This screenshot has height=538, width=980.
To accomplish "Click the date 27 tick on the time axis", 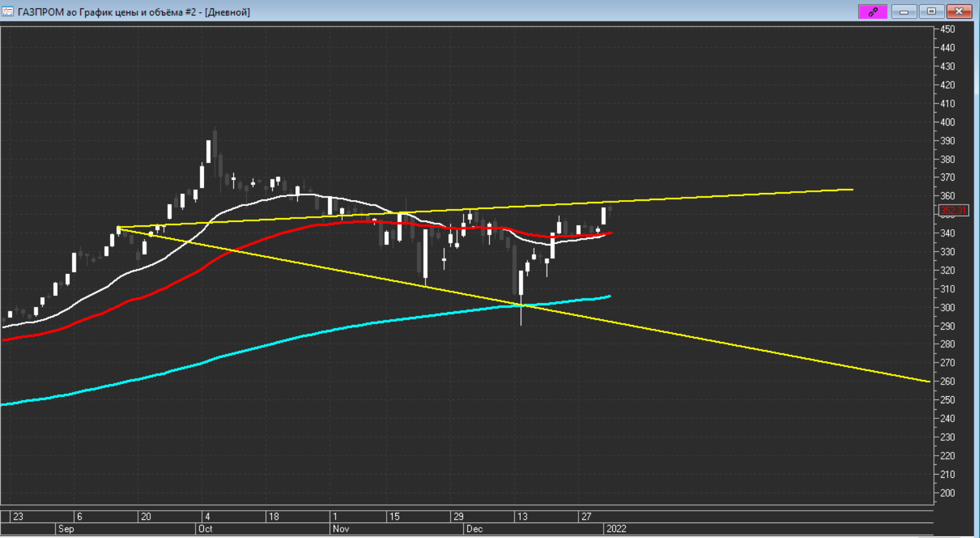I will [x=586, y=517].
